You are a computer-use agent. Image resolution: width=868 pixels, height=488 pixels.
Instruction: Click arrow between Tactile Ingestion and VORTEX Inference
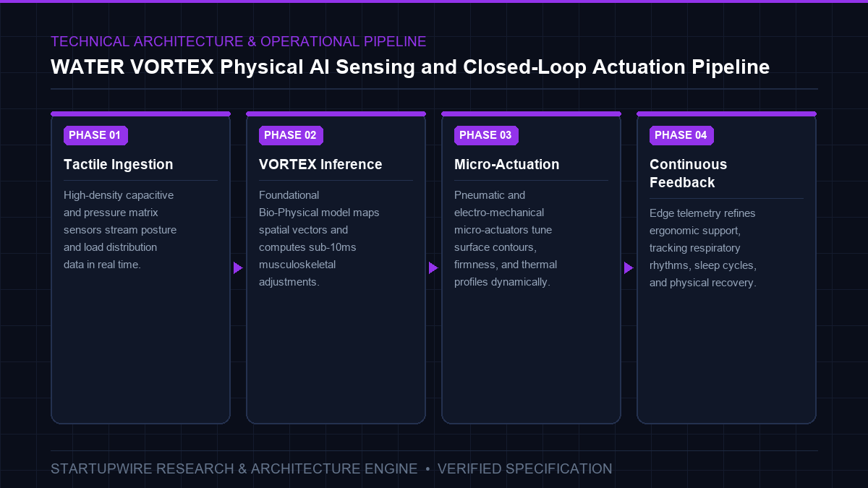238,268
